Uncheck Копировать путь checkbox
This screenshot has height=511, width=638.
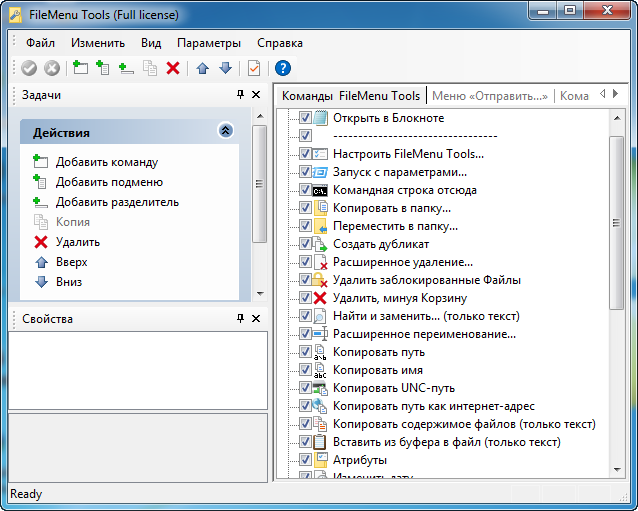click(305, 352)
